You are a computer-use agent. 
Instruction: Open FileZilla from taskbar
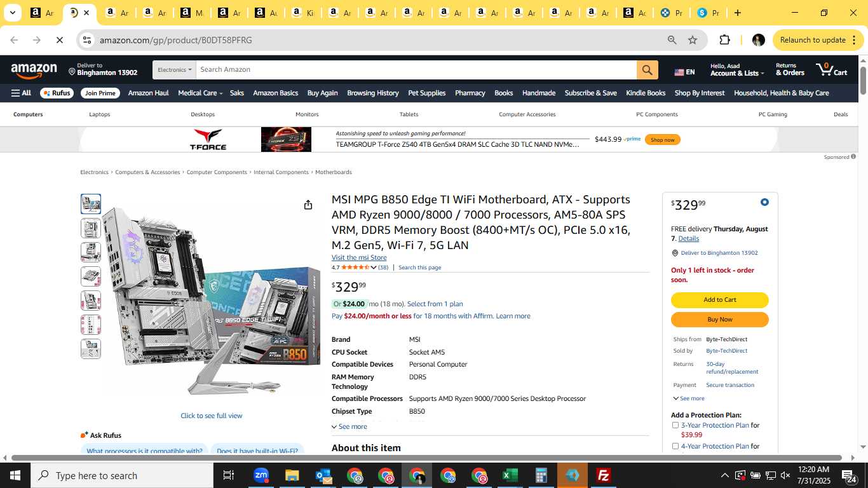(x=604, y=475)
